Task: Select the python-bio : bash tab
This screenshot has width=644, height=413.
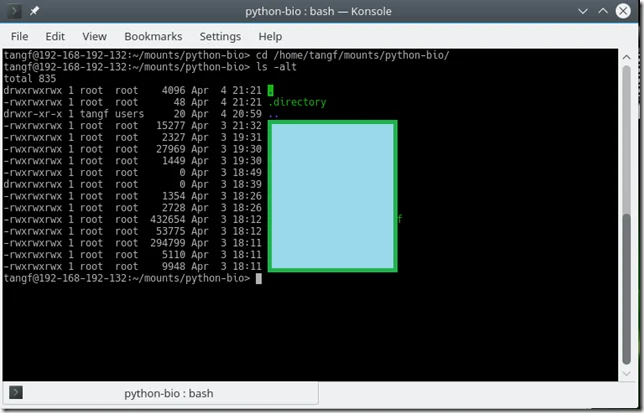Action: pos(168,394)
